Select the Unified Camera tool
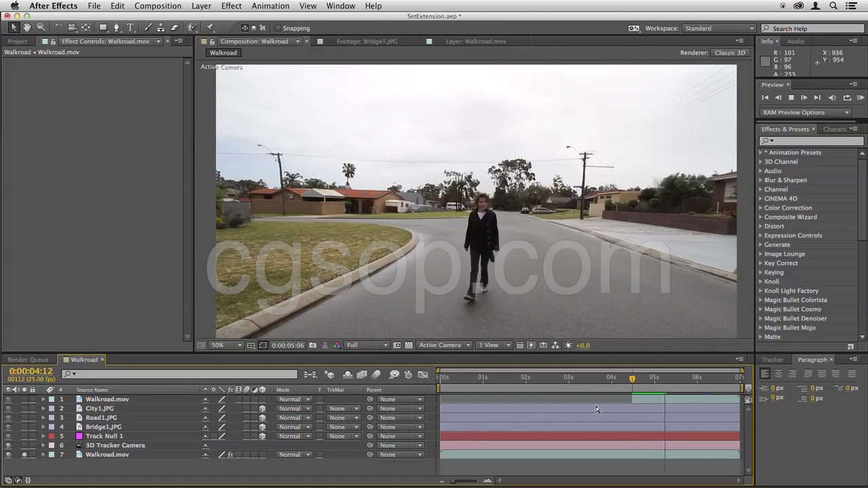868x488 pixels. tap(72, 28)
